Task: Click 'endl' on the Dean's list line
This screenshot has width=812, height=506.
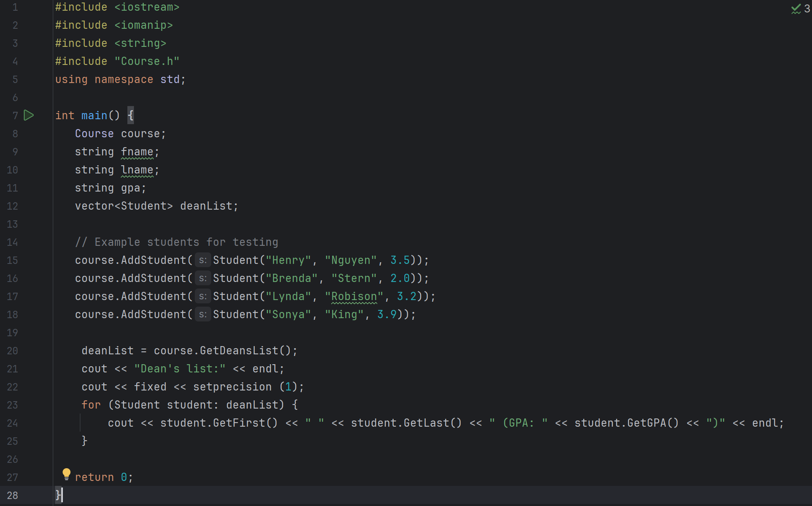Action: 265,369
